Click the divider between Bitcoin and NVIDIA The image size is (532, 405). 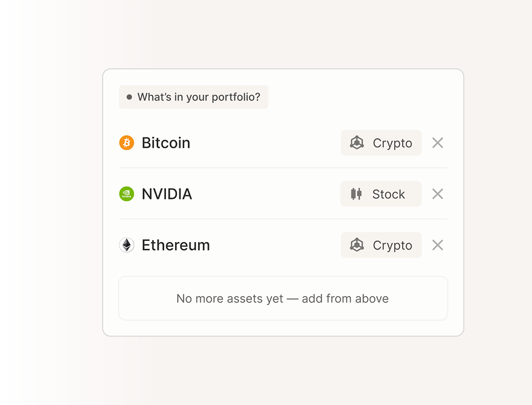(x=283, y=168)
